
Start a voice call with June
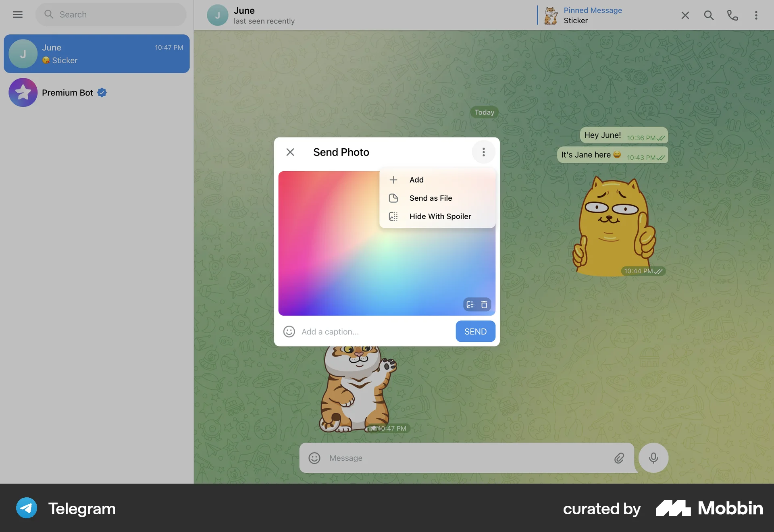pyautogui.click(x=732, y=15)
